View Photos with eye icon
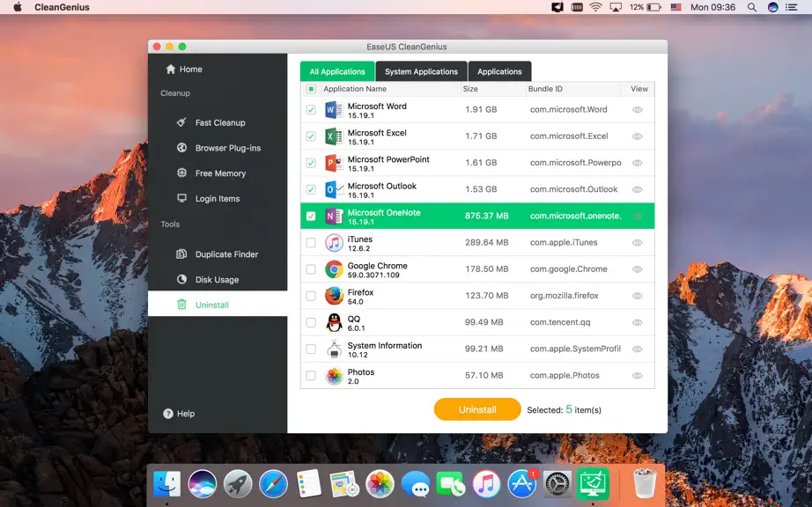The height and width of the screenshot is (507, 812). (x=638, y=376)
